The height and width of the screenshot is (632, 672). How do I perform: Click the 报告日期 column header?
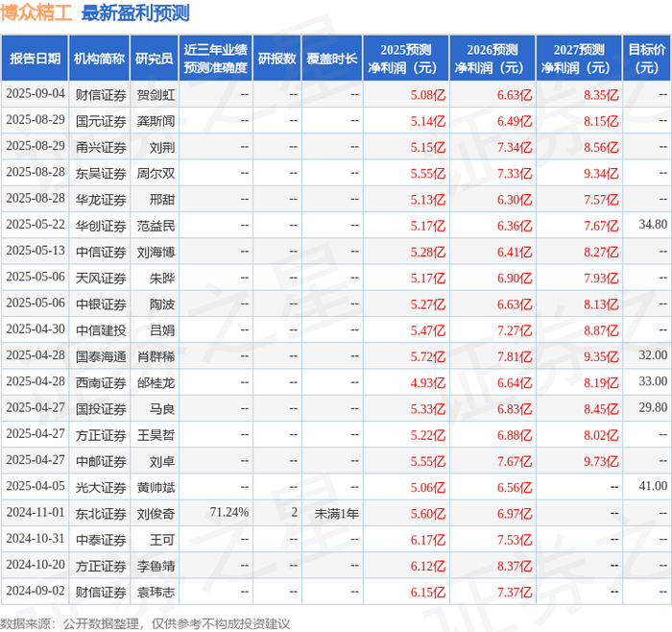tap(35, 59)
